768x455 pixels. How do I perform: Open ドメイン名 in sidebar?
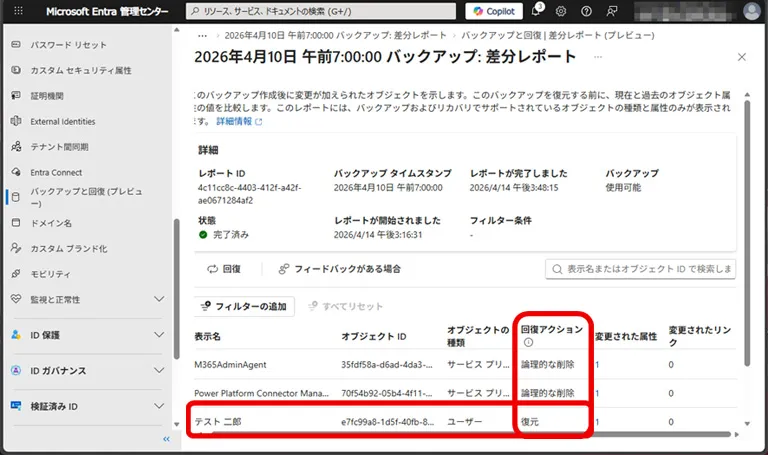pos(51,223)
